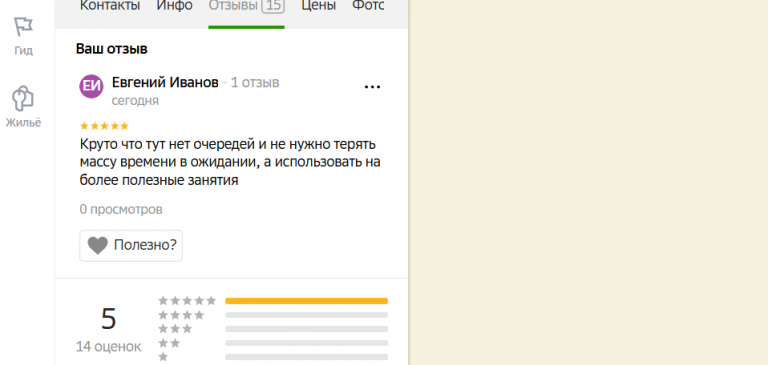
Task: Open the three-dots menu on the review
Action: point(372,87)
